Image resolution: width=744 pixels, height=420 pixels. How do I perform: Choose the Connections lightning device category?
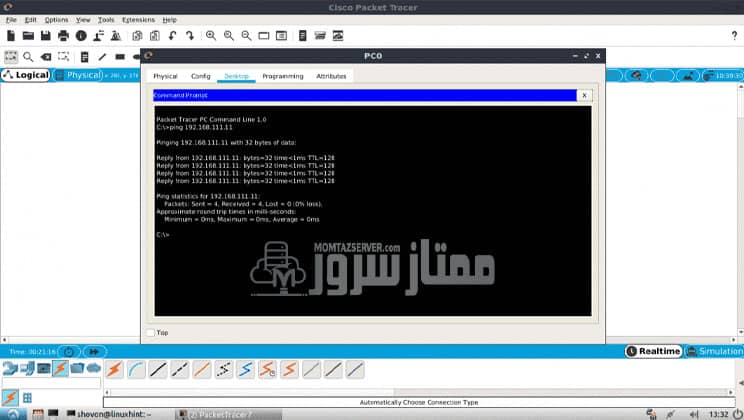pos(60,368)
